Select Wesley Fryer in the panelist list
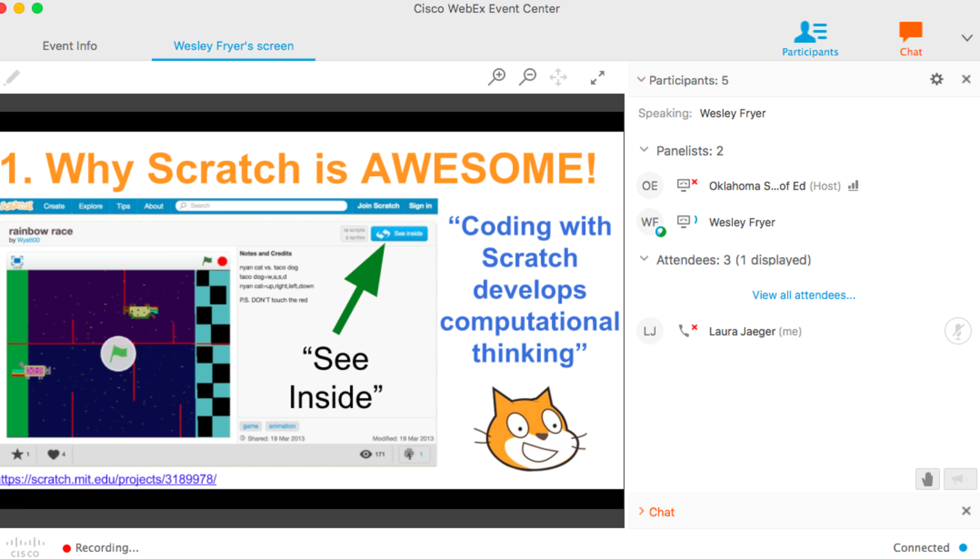980x559 pixels. pos(742,223)
